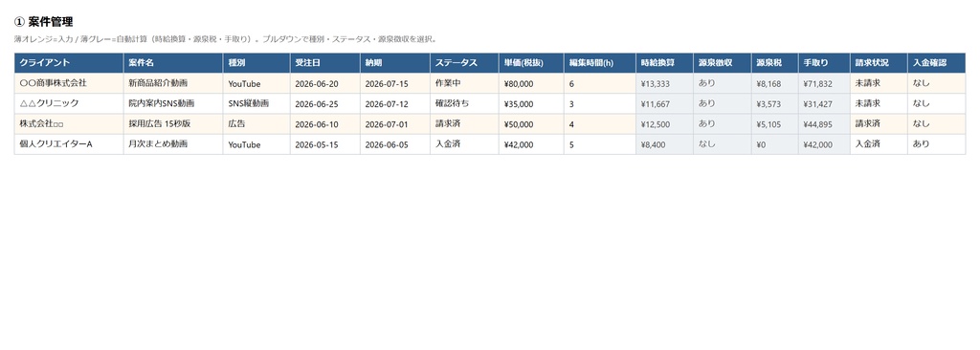Click editing hours 3 for △△クリニック

(x=599, y=103)
